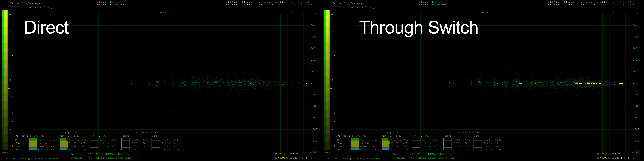Select the "0.78% of 771" SPSG extra value
Screen dimensions: 644x161
tap(169, 143)
